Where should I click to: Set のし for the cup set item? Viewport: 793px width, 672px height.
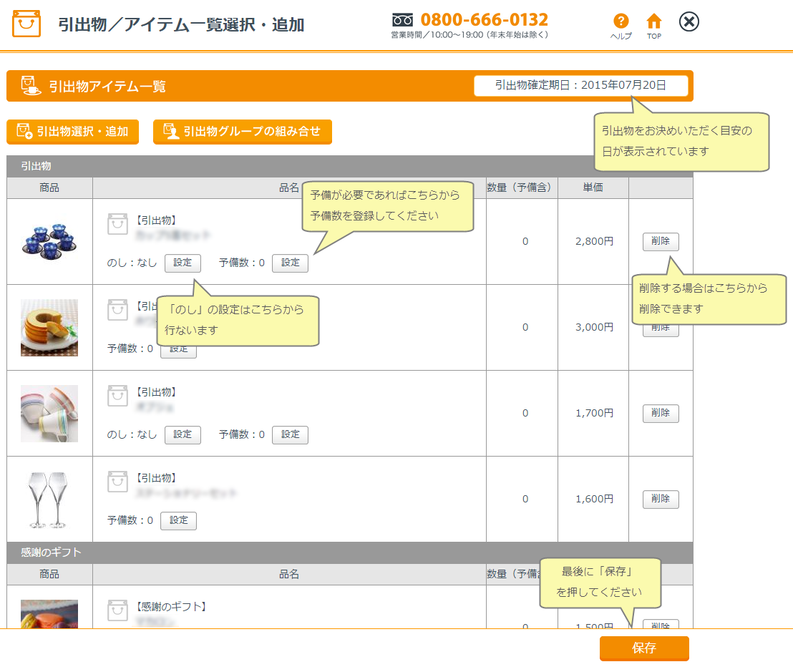click(183, 263)
